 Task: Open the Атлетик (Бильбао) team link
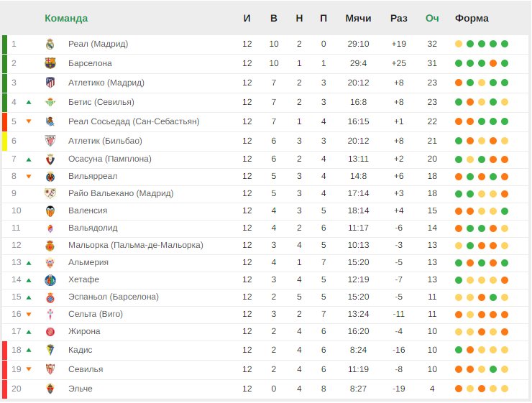[x=105, y=141]
